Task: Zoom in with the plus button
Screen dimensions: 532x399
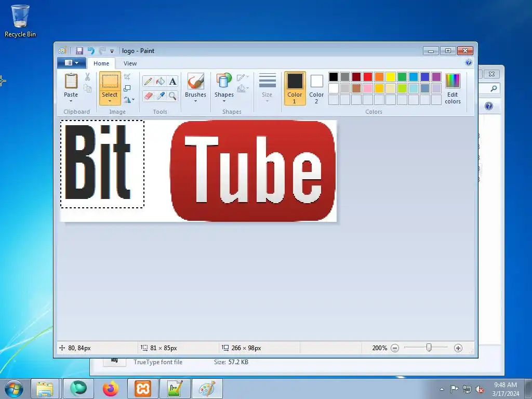Action: tap(458, 348)
